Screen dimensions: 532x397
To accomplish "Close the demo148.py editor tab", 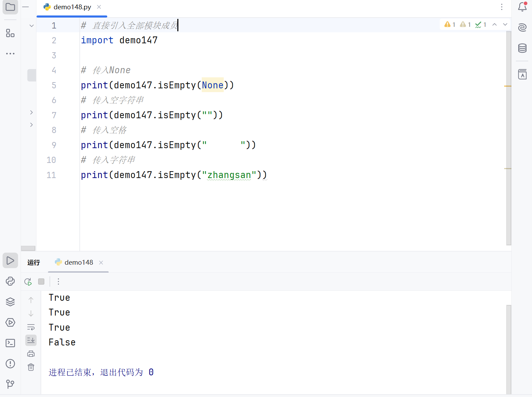I will point(99,7).
